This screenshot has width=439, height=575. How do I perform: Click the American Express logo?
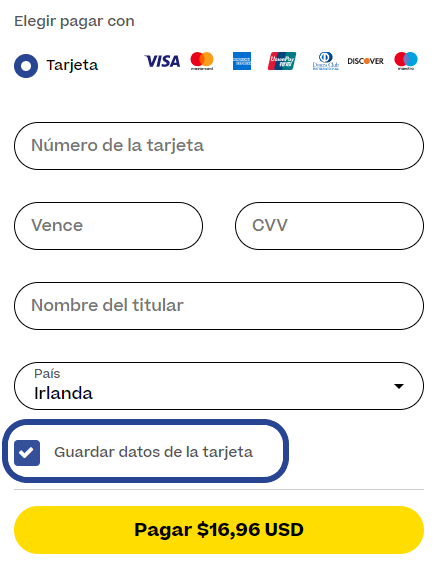point(242,61)
